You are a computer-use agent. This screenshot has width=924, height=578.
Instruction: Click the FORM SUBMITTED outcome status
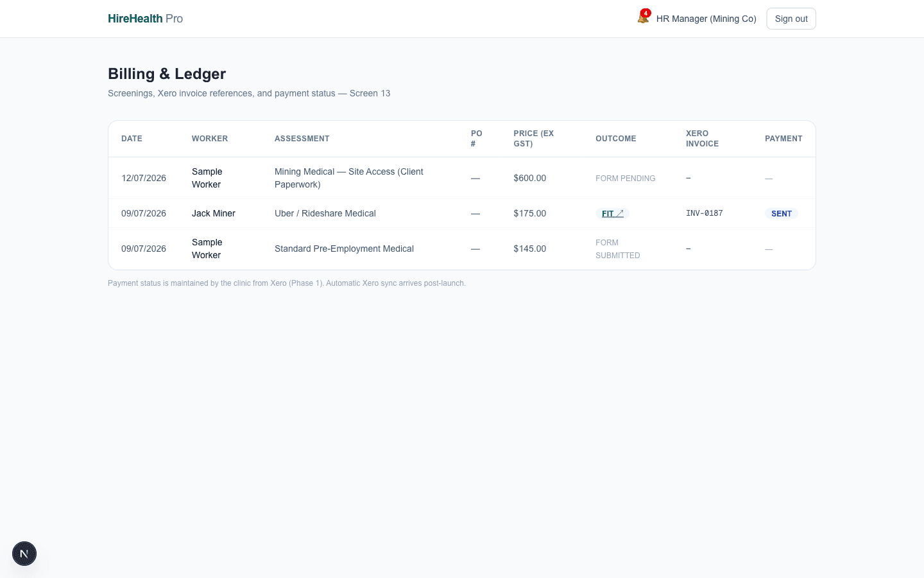pos(618,249)
